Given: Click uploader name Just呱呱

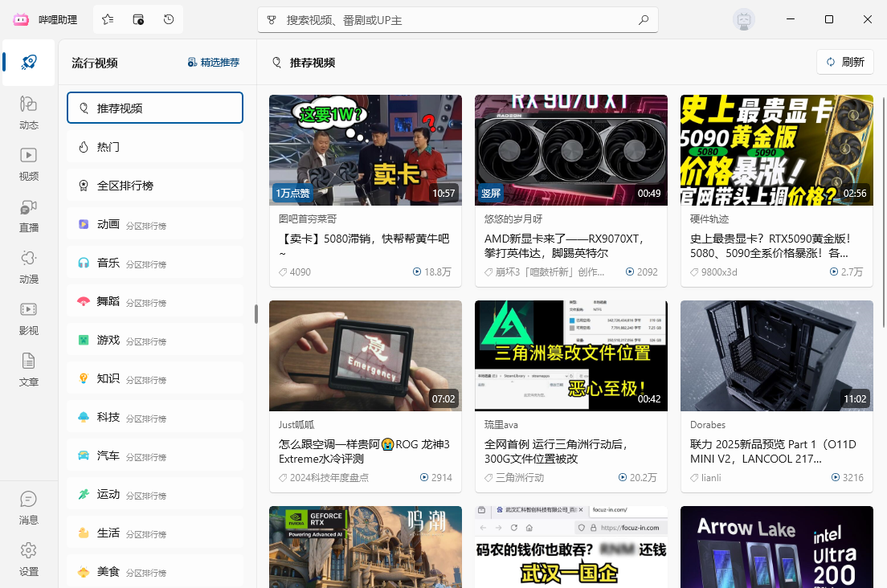Looking at the screenshot, I should (x=296, y=425).
